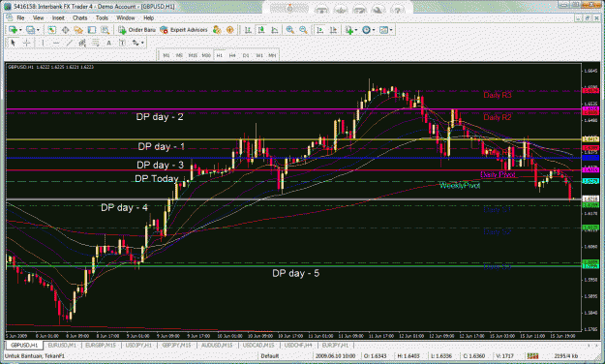Expand the Periods dropdown arrow
Screen dimensions: 605x364
373,30
